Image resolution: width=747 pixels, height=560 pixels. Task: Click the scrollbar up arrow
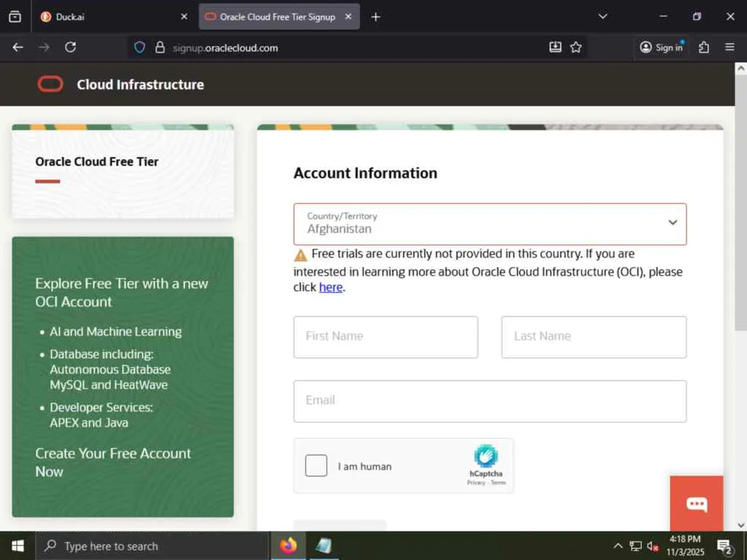[740, 68]
